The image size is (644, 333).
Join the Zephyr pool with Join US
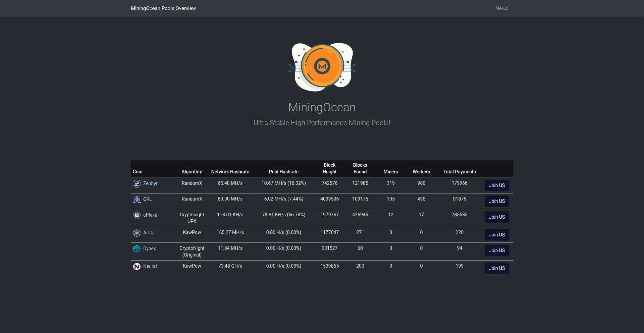[497, 185]
